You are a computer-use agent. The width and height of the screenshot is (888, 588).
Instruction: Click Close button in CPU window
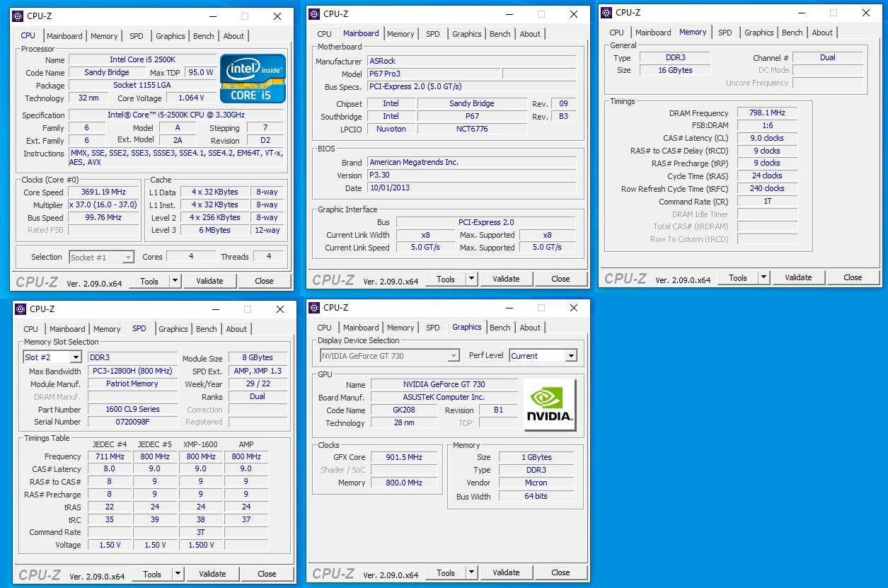[264, 281]
